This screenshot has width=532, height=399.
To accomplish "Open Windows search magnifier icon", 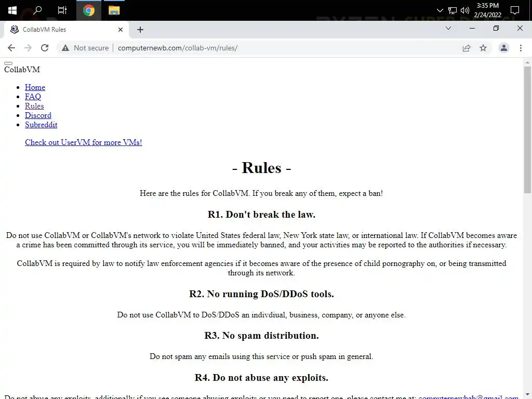I will pos(37,10).
